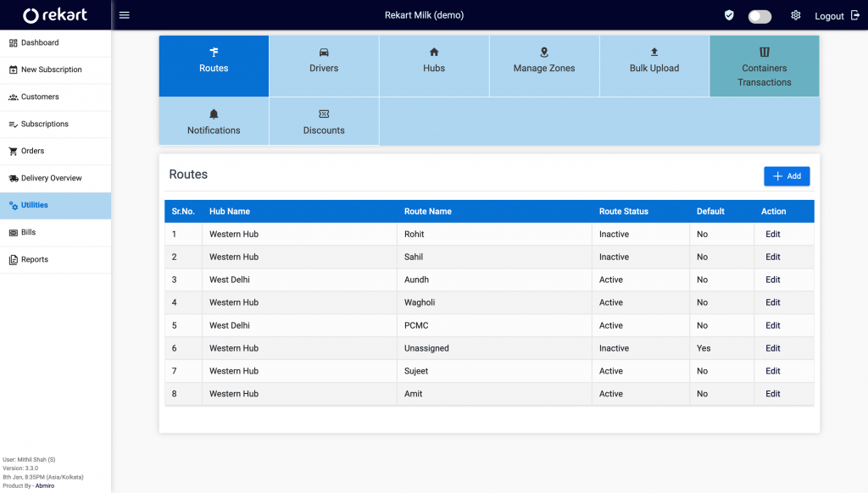The image size is (868, 493).
Task: Switch to the Routes tab
Action: pos(214,66)
